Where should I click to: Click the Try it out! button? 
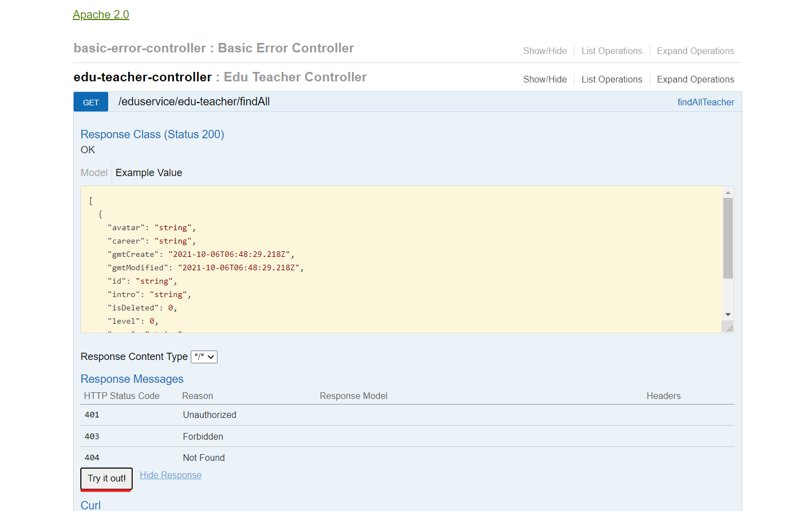coord(107,478)
